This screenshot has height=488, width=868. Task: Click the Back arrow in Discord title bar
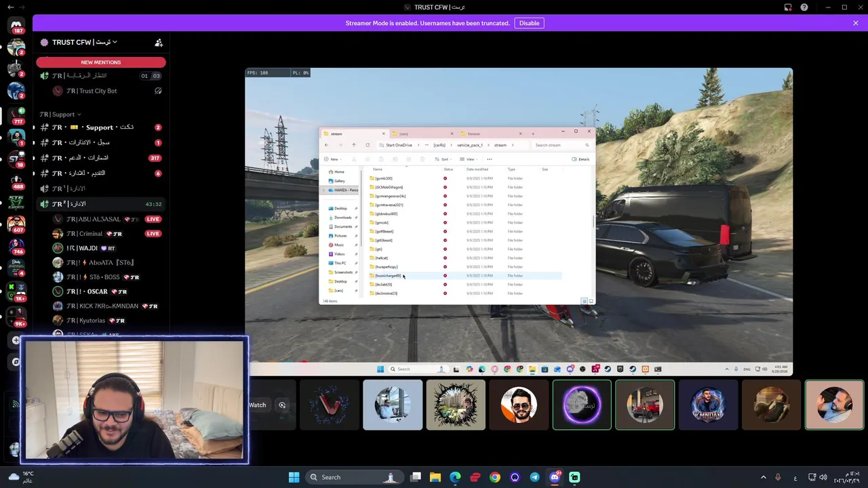click(10, 7)
